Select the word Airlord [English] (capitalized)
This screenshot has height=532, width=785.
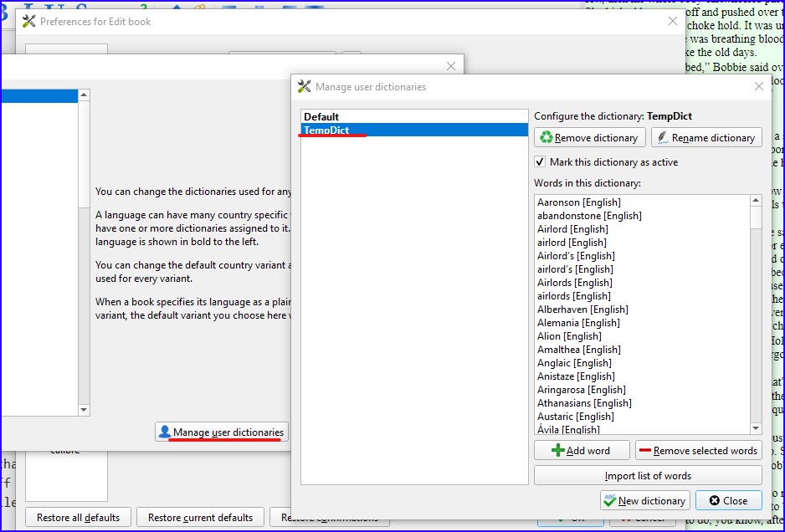[572, 229]
